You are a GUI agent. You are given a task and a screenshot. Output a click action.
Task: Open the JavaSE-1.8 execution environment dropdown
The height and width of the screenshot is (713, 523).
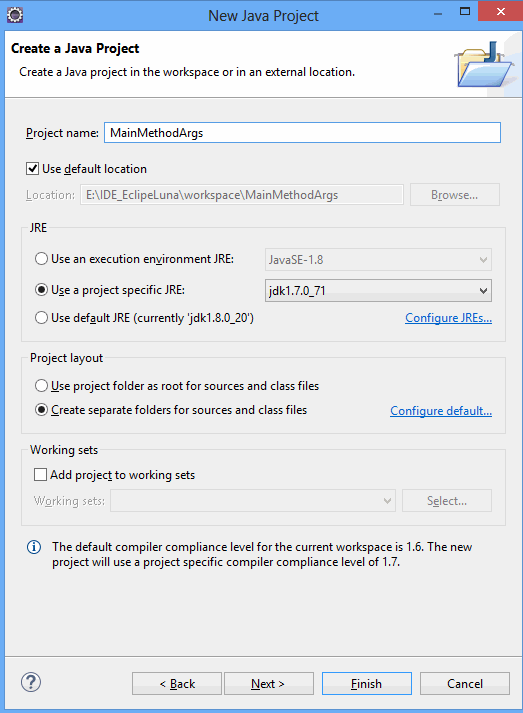[x=378, y=260]
